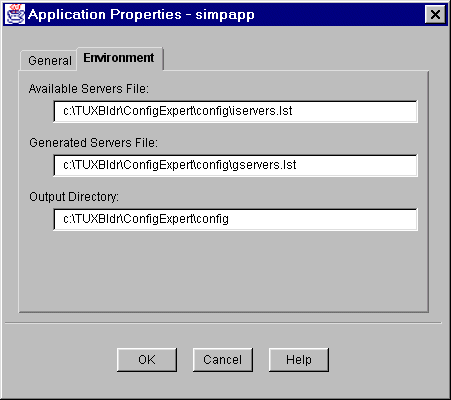The width and height of the screenshot is (451, 400).
Task: Close the Application Properties window
Action: tap(435, 14)
